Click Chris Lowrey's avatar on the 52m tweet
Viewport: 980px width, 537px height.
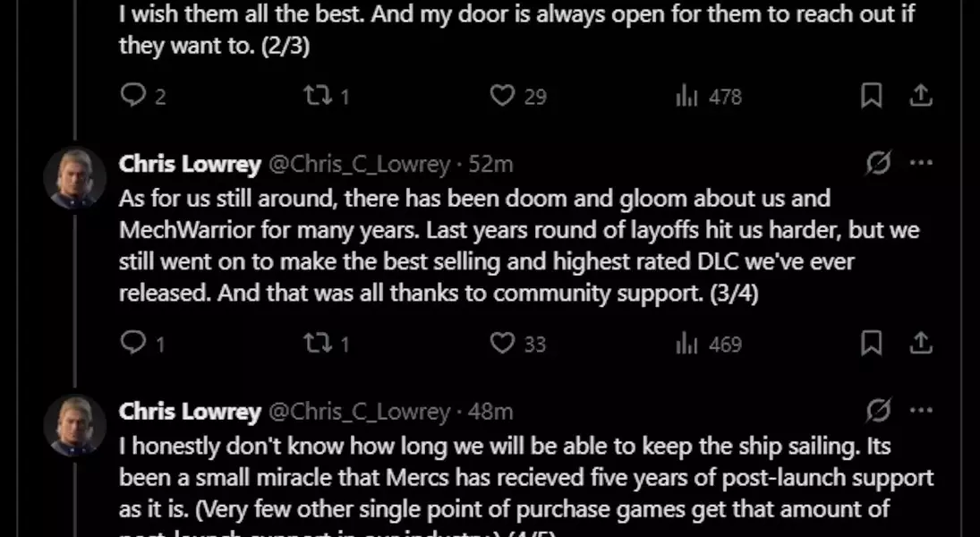pyautogui.click(x=75, y=177)
